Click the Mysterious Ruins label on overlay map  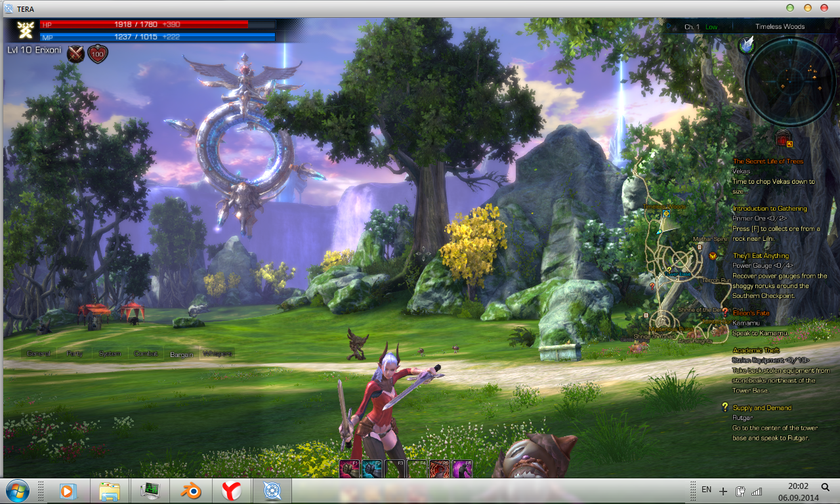pyautogui.click(x=670, y=329)
